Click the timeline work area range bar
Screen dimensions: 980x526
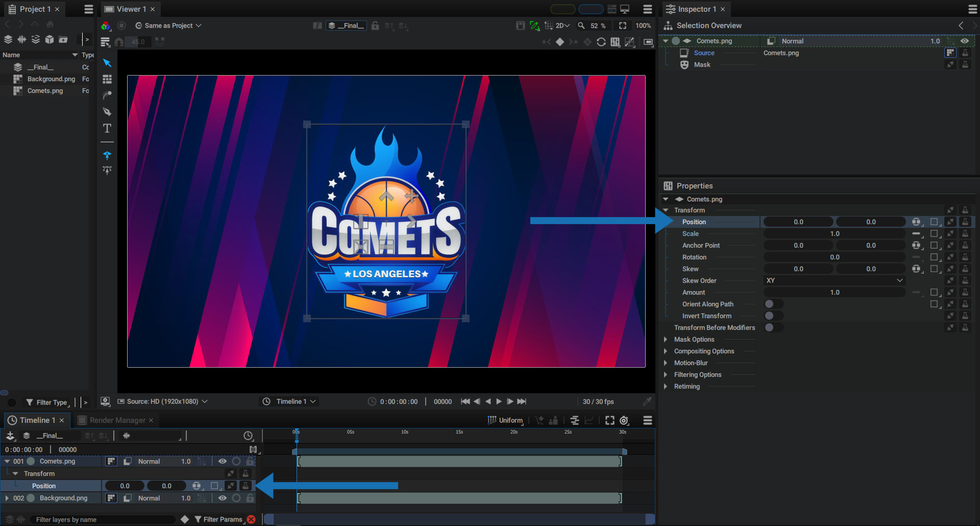pyautogui.click(x=459, y=451)
